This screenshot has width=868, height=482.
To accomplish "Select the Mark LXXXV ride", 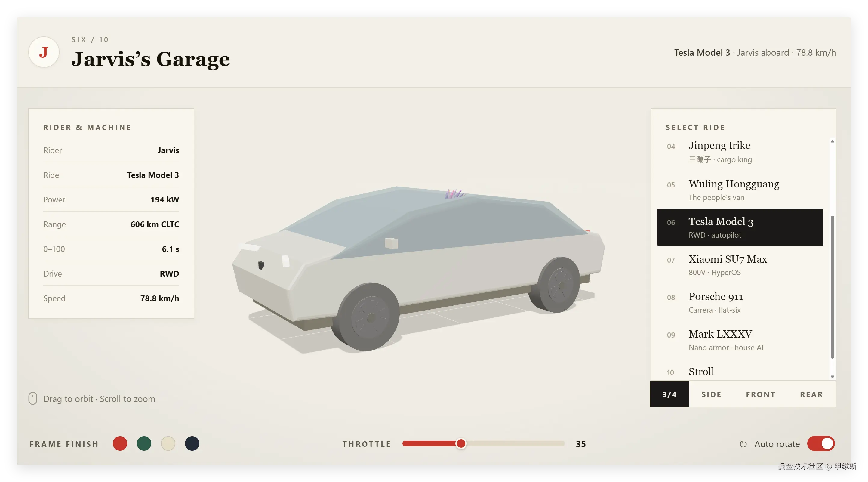I will pyautogui.click(x=740, y=340).
